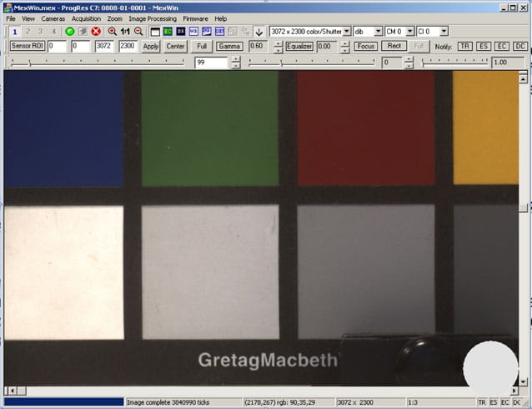Open the Acquisition menu
The height and width of the screenshot is (409, 532).
(x=86, y=18)
